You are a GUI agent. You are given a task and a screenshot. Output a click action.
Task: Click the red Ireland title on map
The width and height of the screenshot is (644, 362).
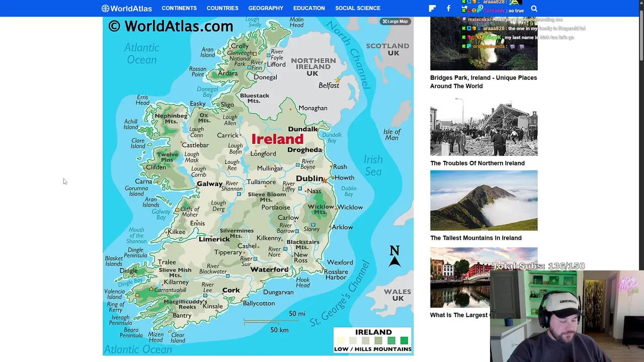pos(277,139)
